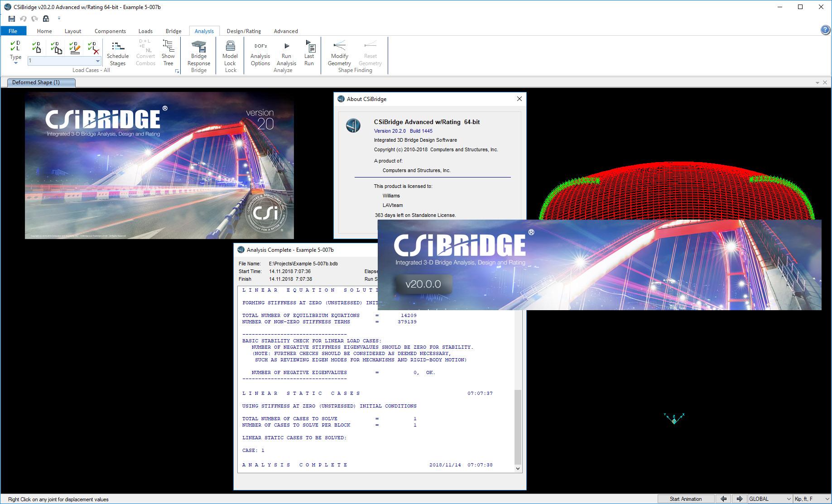The width and height of the screenshot is (832, 504).
Task: Open the Customize Quick Access Toolbar arrow
Action: coord(59,19)
